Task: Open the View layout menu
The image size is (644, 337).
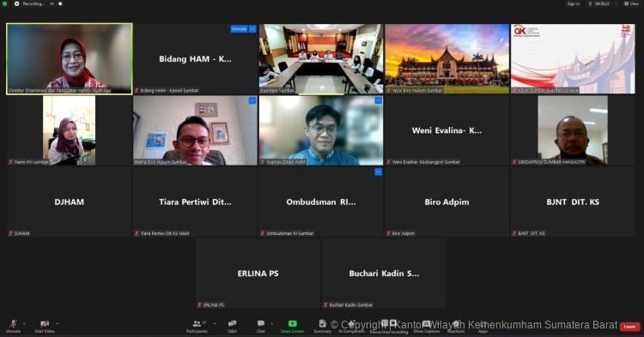Action: click(632, 3)
